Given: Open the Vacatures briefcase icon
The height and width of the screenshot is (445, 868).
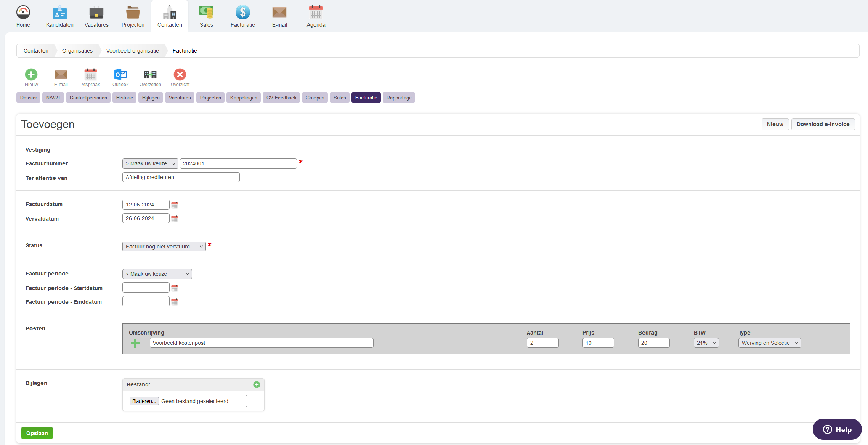Looking at the screenshot, I should point(96,13).
